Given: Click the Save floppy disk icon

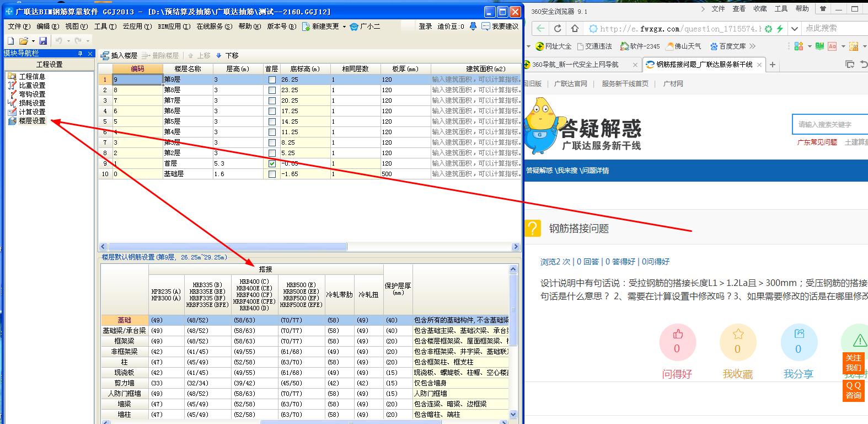Looking at the screenshot, I should tap(43, 41).
